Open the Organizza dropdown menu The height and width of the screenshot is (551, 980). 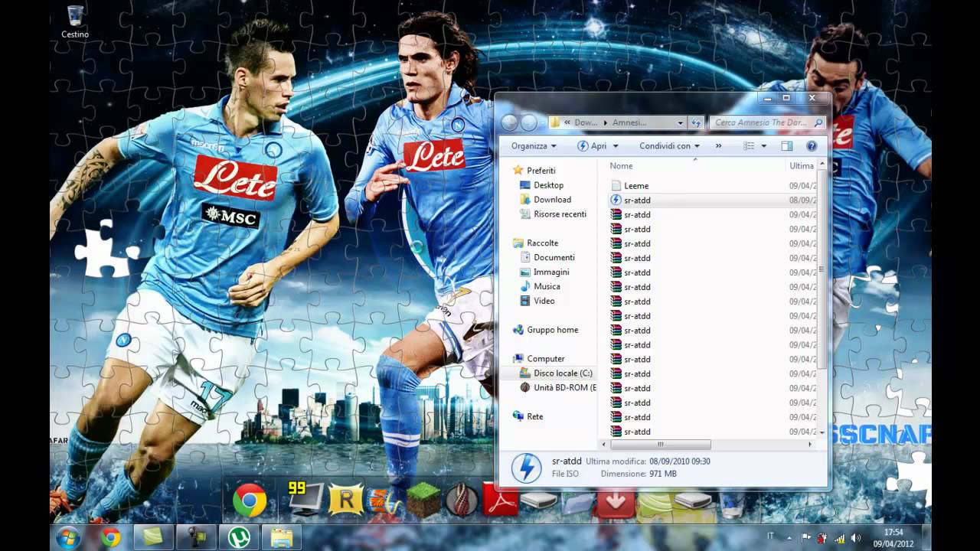pos(534,145)
